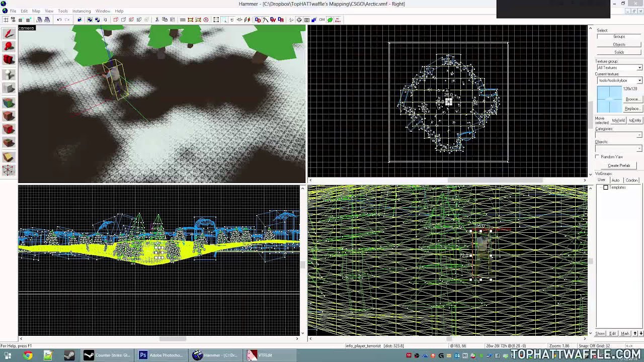Activate the Clipping tool icon

tap(9, 157)
